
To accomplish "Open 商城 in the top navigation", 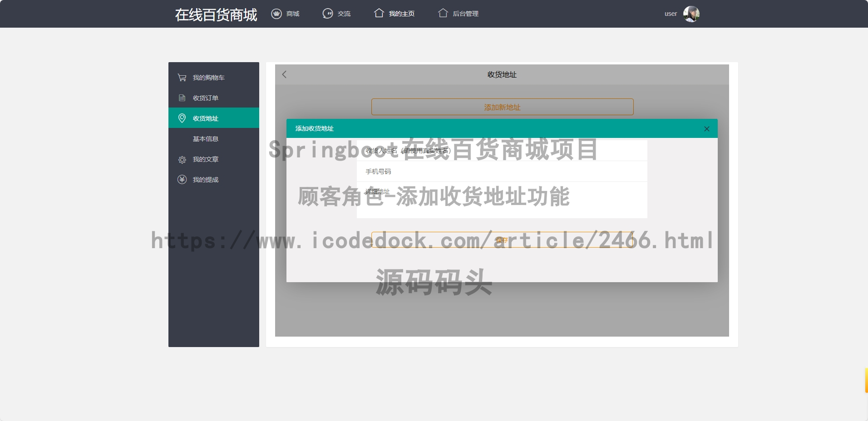I will pos(293,14).
